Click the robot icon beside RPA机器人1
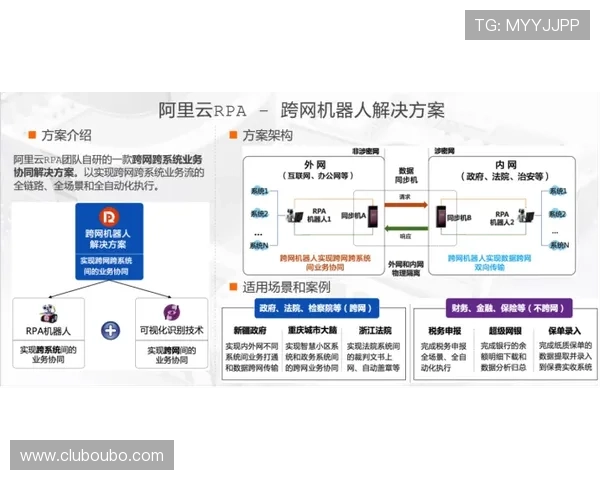The height and width of the screenshot is (480, 600). point(294,216)
